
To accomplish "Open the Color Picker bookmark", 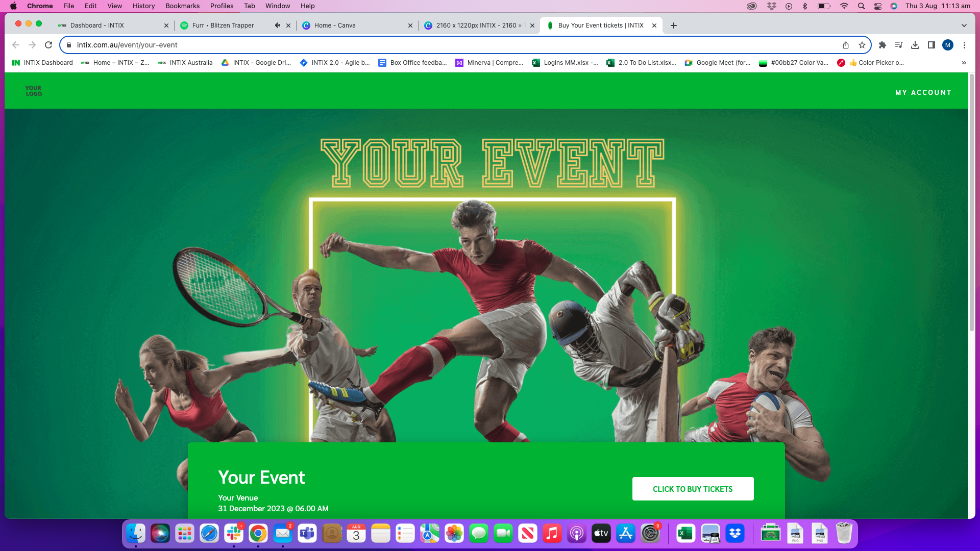I will (871, 63).
